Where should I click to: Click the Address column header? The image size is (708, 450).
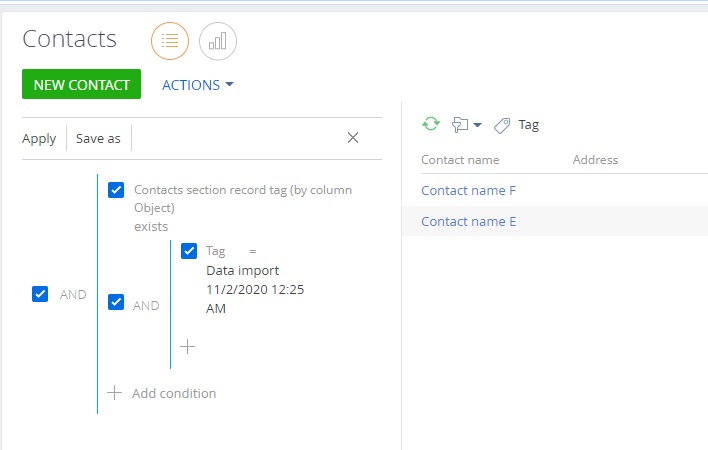pos(595,160)
